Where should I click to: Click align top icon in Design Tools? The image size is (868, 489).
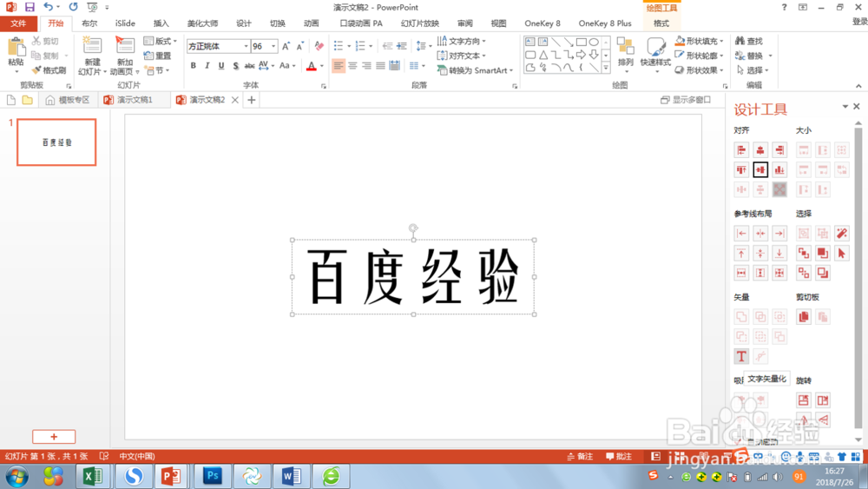point(741,169)
